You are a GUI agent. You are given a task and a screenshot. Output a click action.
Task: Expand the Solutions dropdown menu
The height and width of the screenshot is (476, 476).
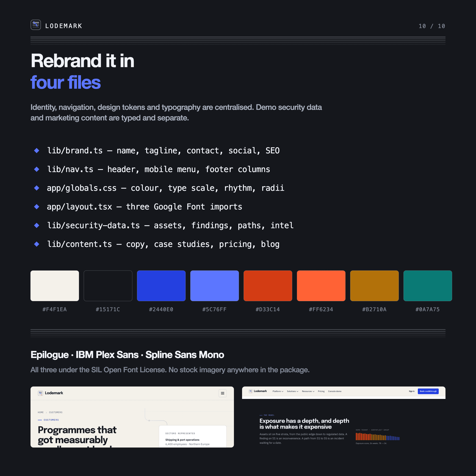[x=293, y=391]
